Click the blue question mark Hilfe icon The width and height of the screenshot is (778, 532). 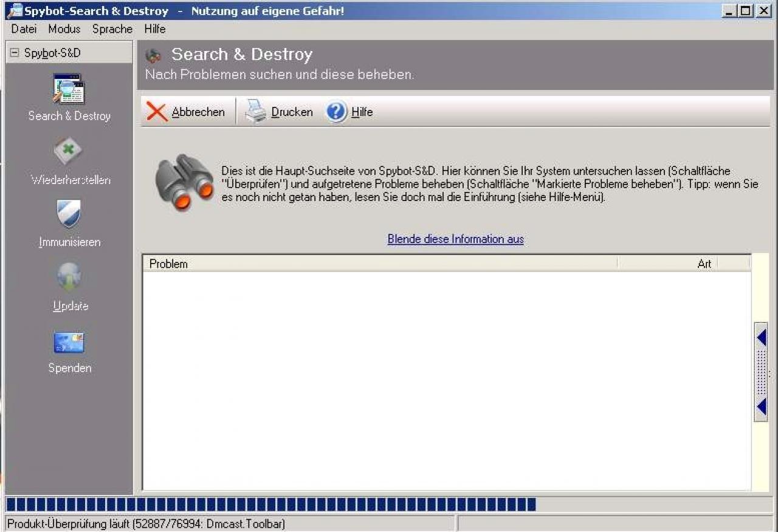[336, 112]
